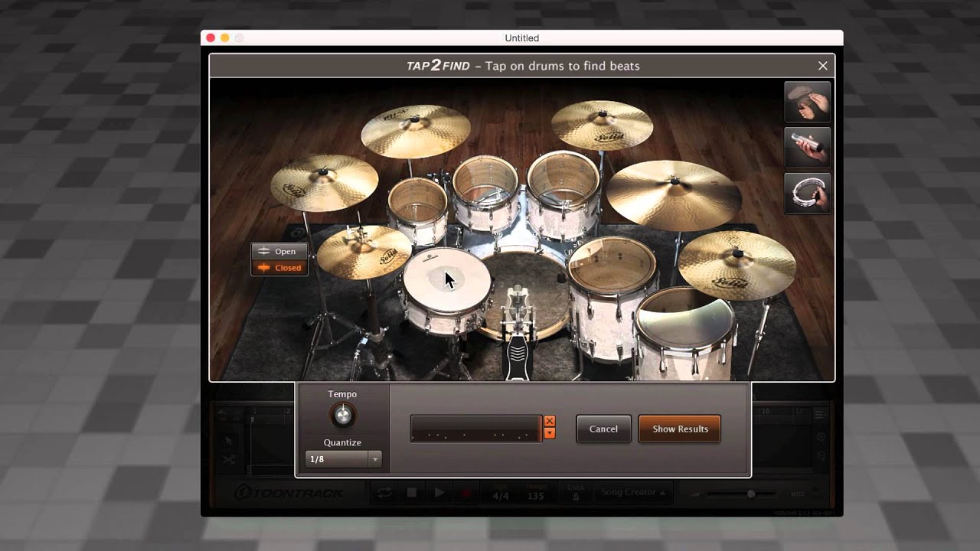This screenshot has width=980, height=551.
Task: Click bar 16 on the timeline ruler
Action: pyautogui.click(x=766, y=412)
